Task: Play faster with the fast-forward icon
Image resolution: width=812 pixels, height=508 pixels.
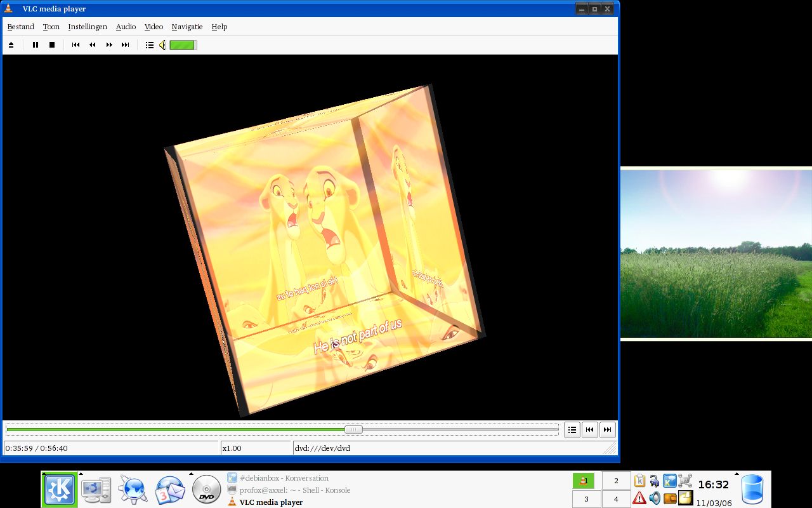Action: coord(109,45)
